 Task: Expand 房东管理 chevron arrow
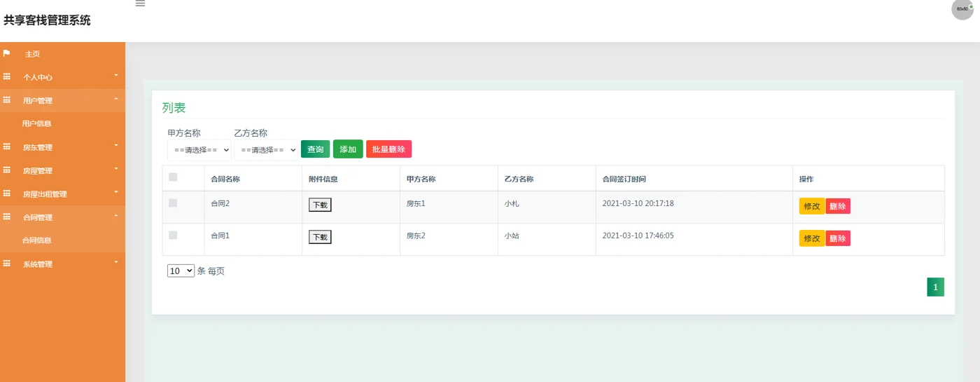(x=116, y=145)
